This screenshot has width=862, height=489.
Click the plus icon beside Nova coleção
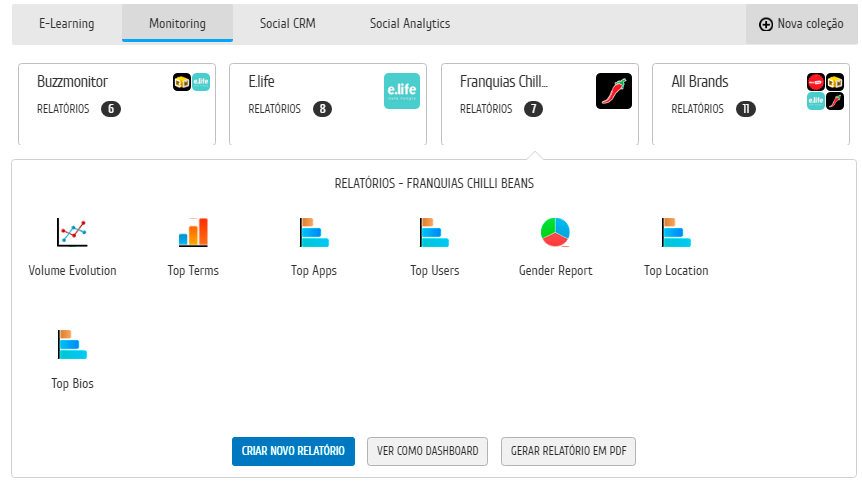766,24
